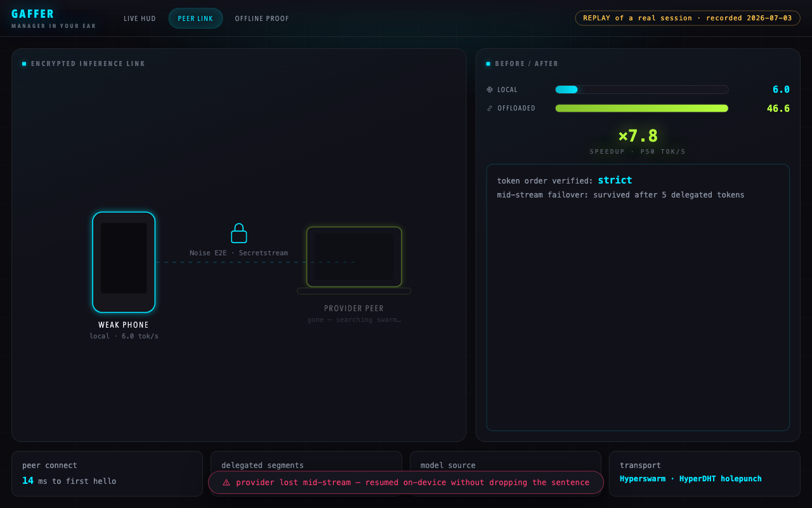Click the padlock encryption icon

[x=239, y=233]
